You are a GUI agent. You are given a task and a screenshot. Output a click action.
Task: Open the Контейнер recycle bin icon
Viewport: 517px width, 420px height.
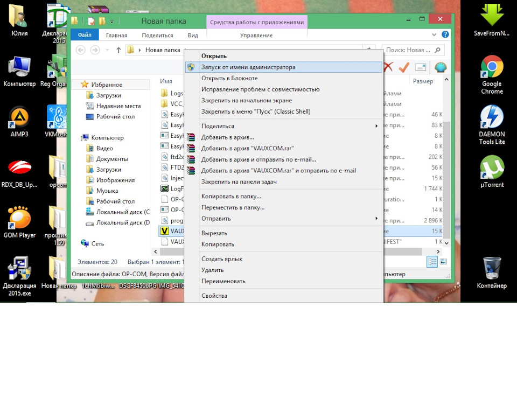pyautogui.click(x=492, y=272)
